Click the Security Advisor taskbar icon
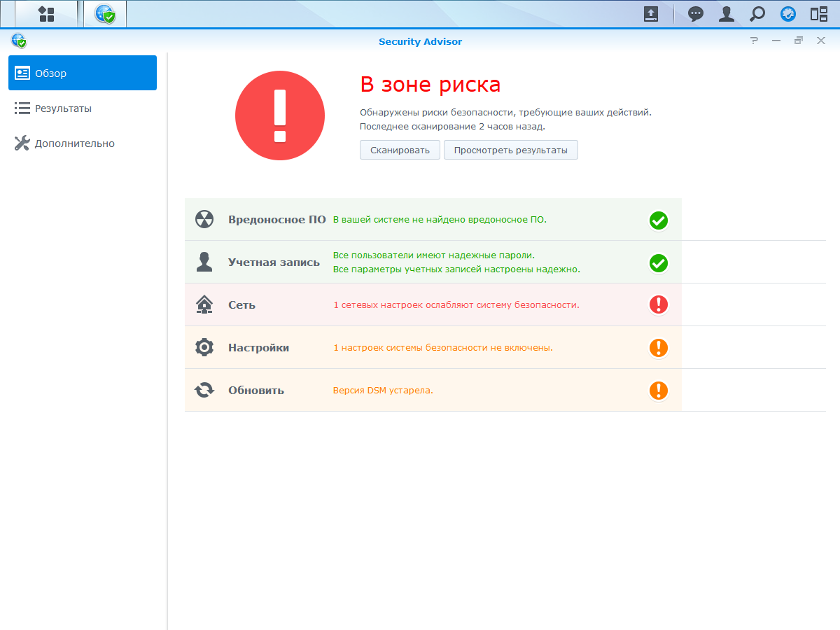 pyautogui.click(x=105, y=14)
